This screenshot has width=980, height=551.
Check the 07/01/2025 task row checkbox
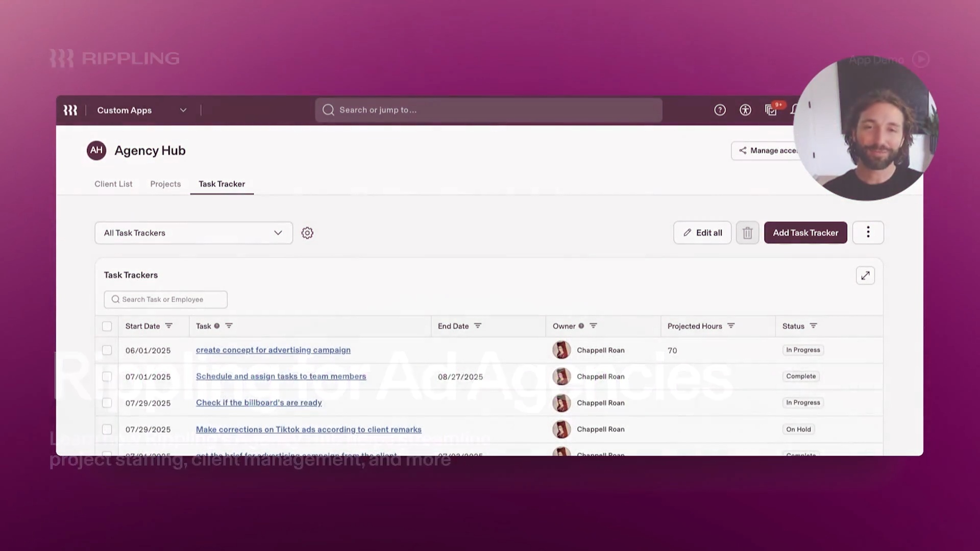(x=107, y=377)
